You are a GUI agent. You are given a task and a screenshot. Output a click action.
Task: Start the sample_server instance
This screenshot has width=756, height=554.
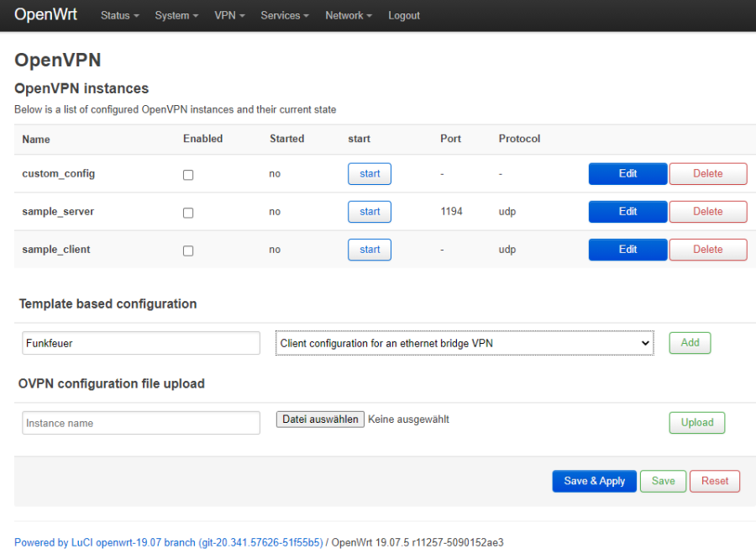coord(369,211)
